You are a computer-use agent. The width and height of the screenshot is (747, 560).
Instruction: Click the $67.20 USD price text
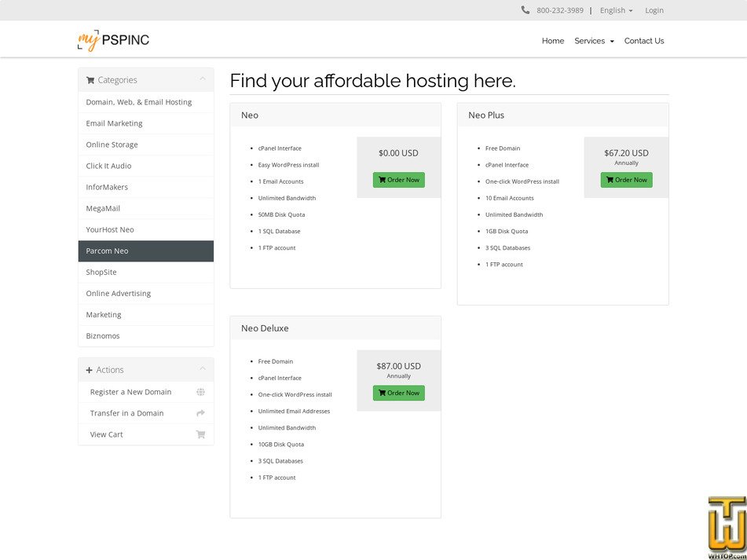click(x=627, y=153)
